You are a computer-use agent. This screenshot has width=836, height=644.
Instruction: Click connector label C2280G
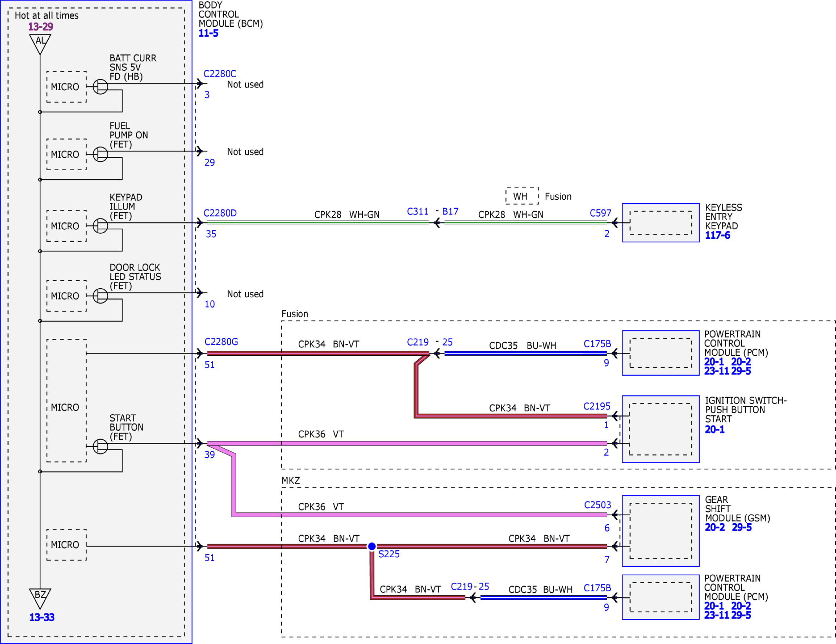click(x=221, y=342)
